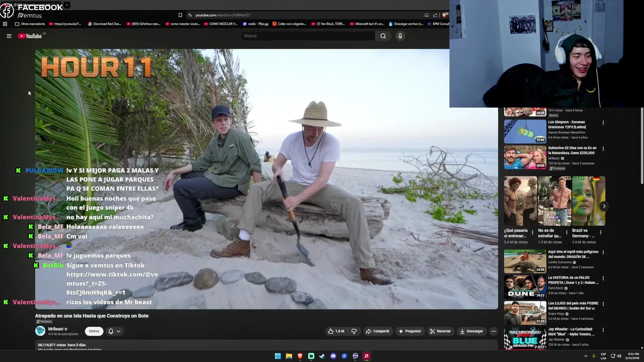
Task: Open options for reptil más peligroso video
Action: [603, 252]
